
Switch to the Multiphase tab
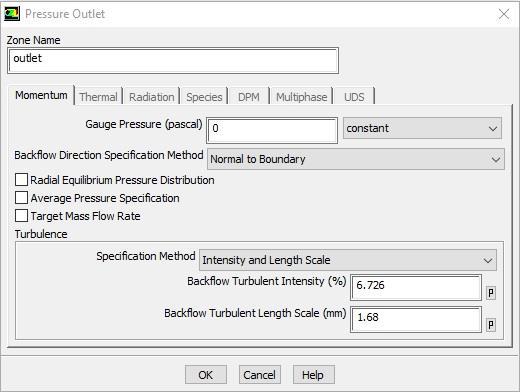point(302,97)
